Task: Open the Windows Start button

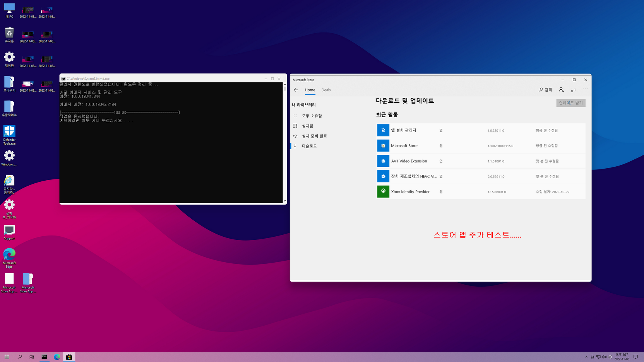Action: (7, 357)
